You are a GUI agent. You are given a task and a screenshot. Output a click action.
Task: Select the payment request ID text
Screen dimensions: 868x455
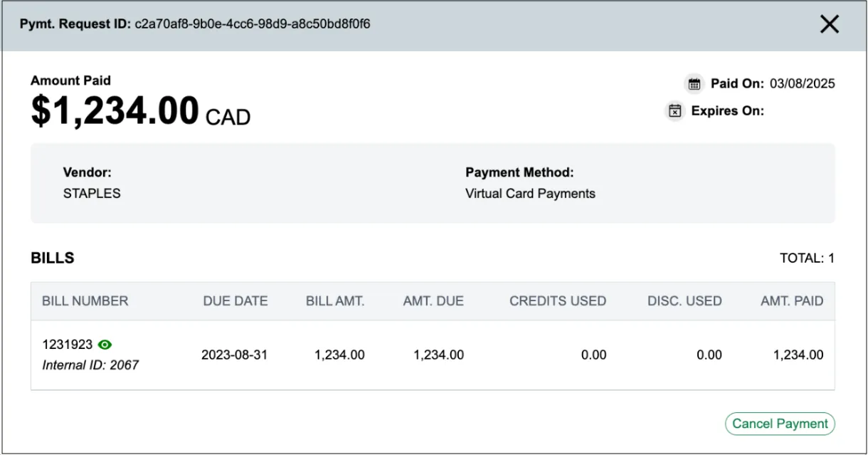point(253,24)
